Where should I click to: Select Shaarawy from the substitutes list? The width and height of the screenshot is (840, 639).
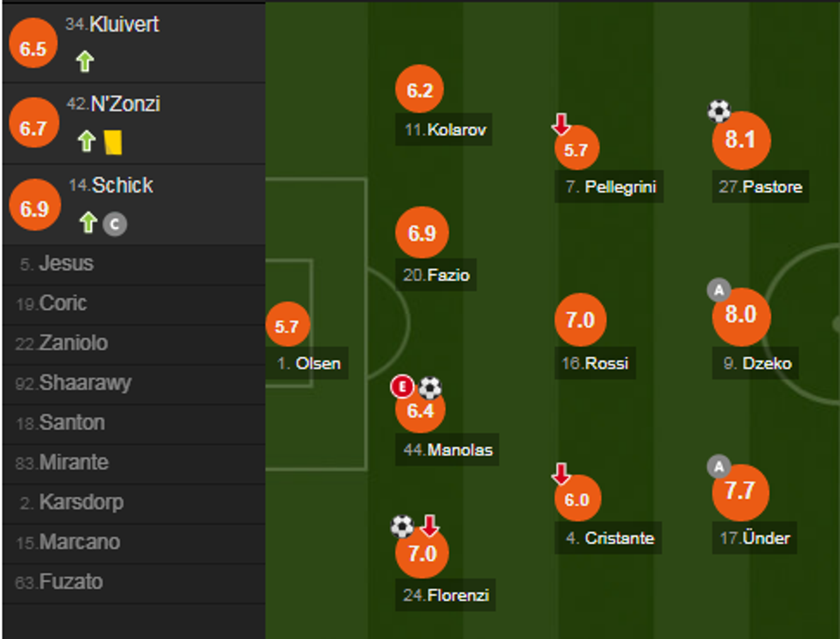coord(85,383)
